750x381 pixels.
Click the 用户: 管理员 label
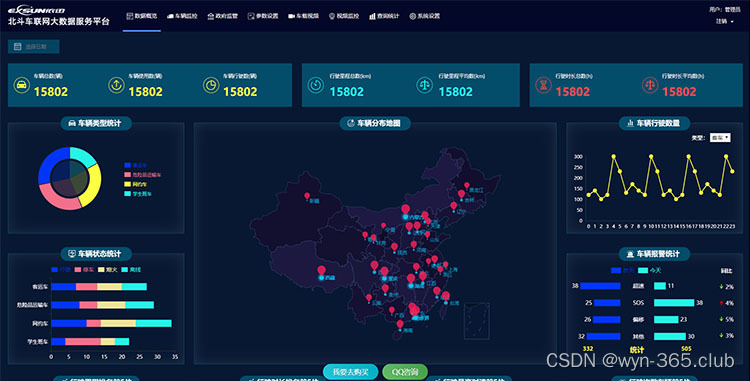(x=725, y=10)
